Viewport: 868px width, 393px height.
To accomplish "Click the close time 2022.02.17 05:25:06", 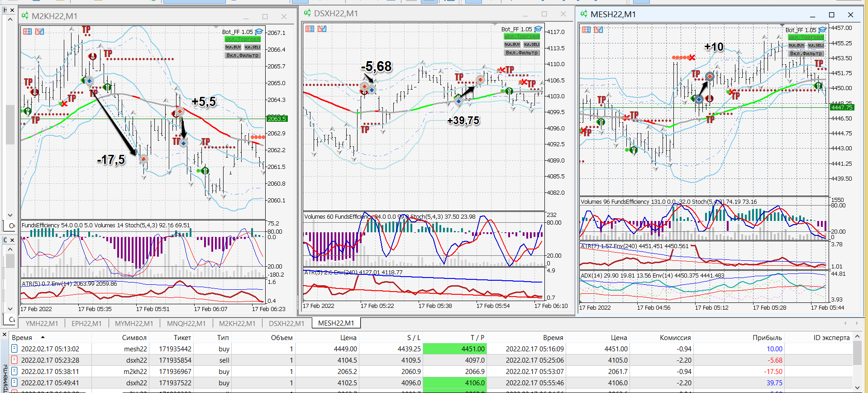I will coord(534,360).
